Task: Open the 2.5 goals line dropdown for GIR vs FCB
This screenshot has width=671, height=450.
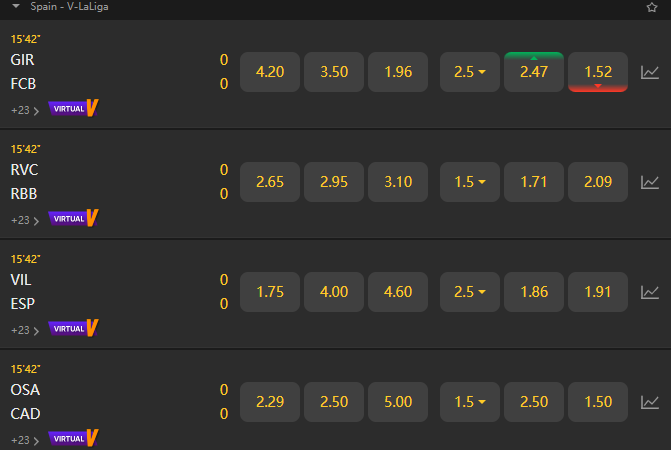Action: pyautogui.click(x=469, y=72)
